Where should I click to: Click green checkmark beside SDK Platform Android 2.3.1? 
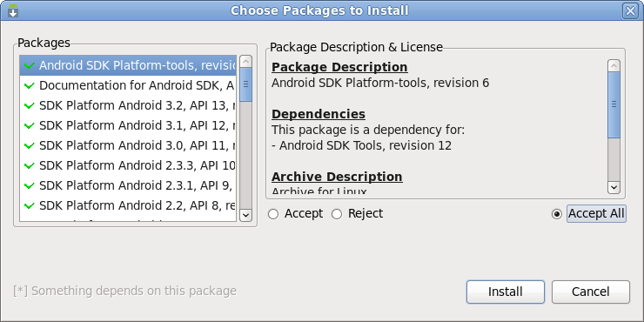click(x=30, y=185)
